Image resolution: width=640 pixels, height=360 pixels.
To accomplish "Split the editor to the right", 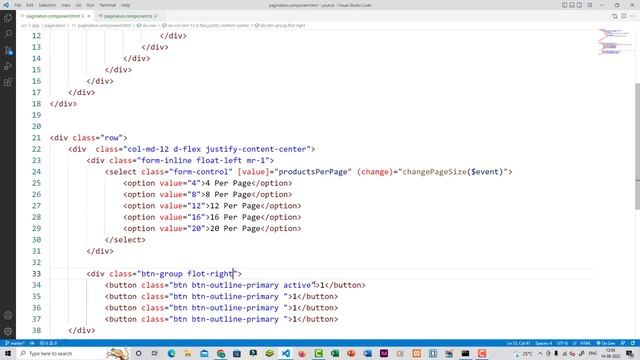I will (x=624, y=16).
